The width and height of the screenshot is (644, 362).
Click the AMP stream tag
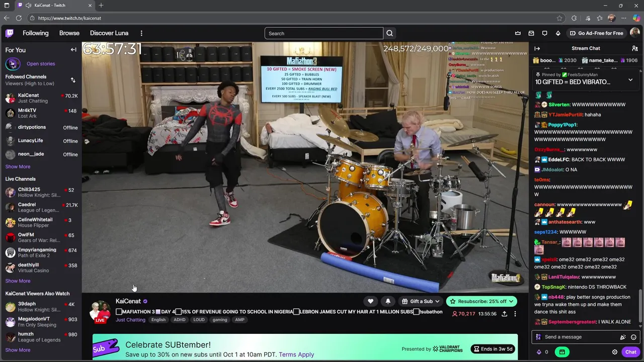(239, 320)
